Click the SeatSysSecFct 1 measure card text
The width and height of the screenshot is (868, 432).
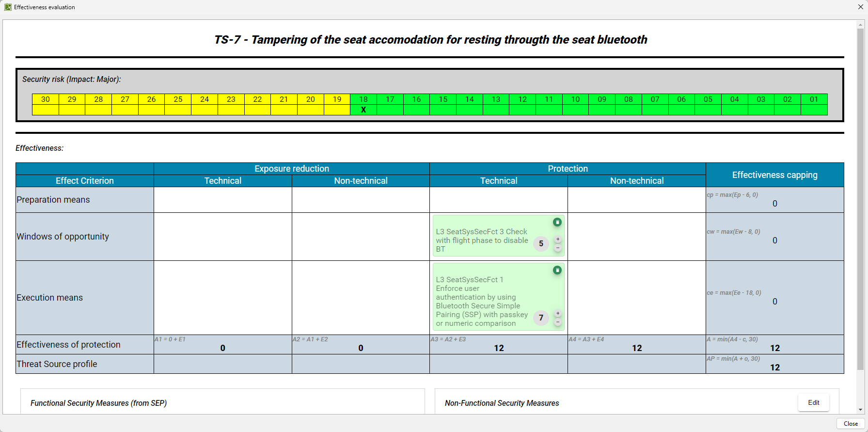click(481, 301)
